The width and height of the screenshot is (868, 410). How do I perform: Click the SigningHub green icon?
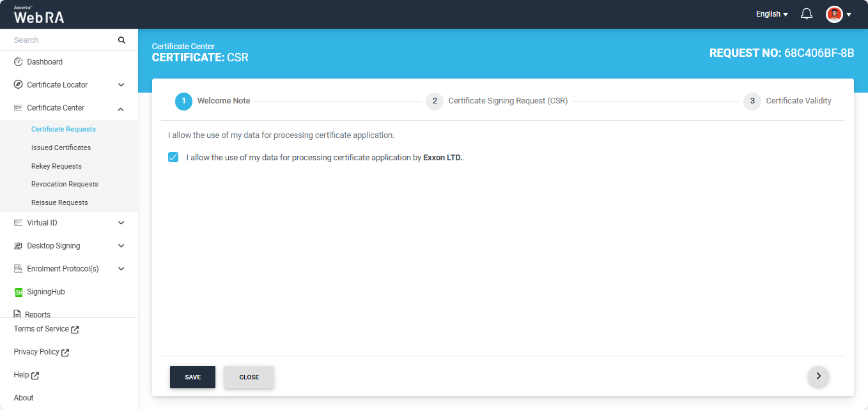coord(18,292)
